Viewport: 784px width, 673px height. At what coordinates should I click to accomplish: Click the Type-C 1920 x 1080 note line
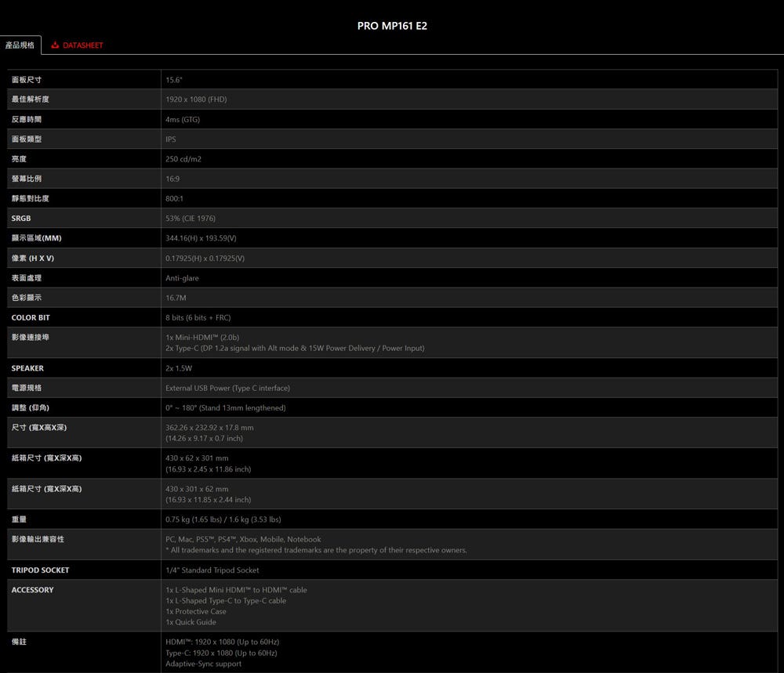(x=221, y=653)
